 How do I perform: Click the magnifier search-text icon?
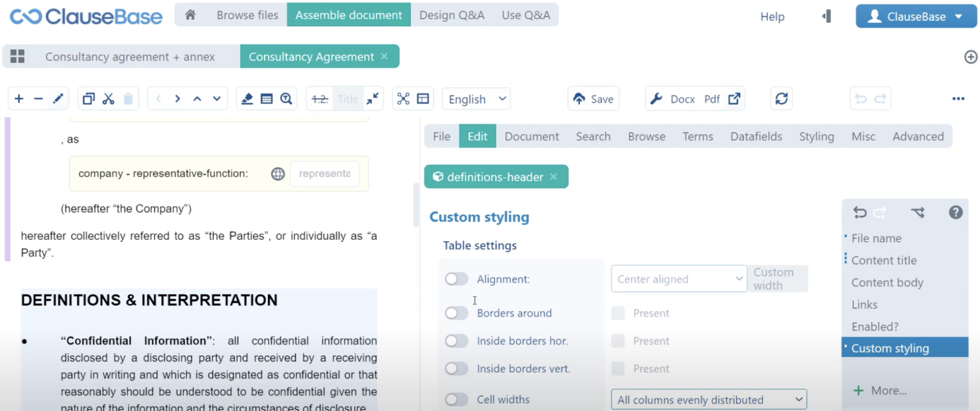tap(286, 99)
